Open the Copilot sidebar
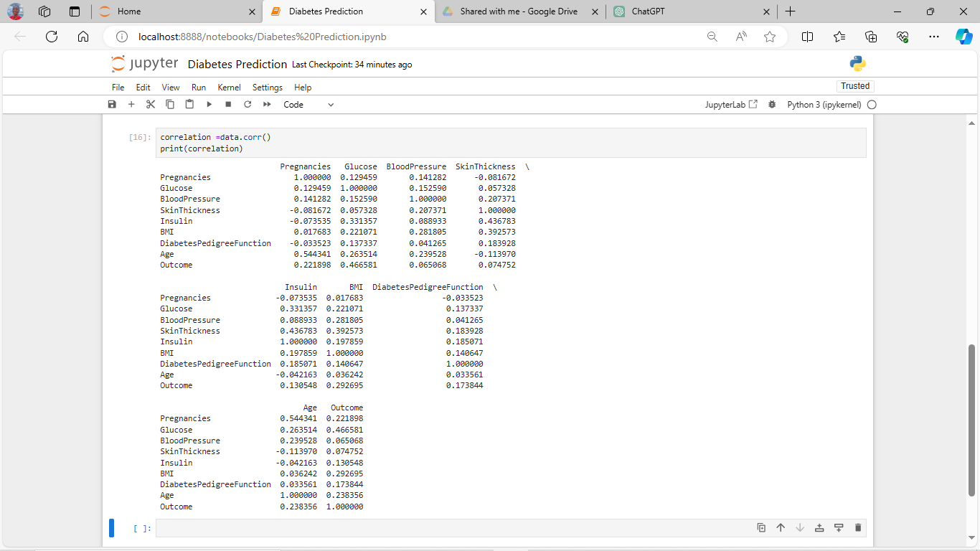Image resolution: width=980 pixels, height=551 pixels. 963,37
